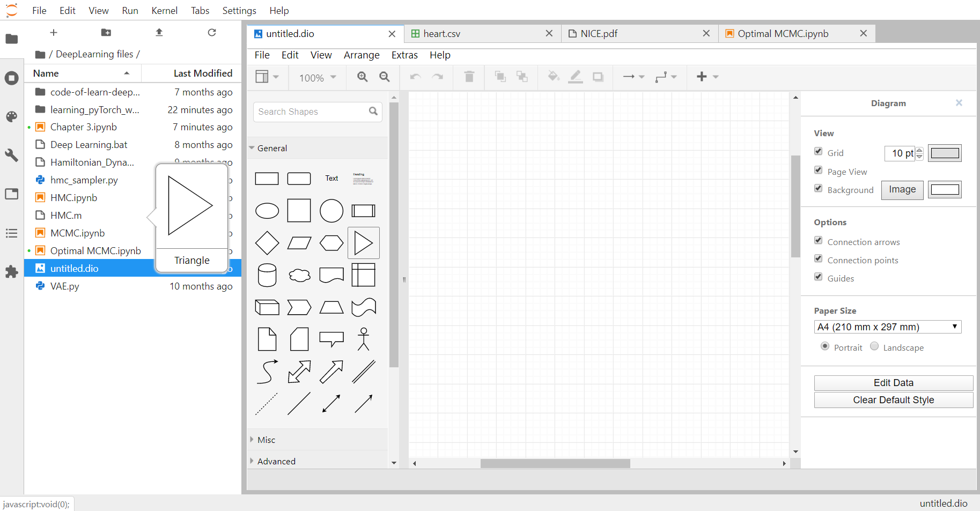
Task: Open the Paper Size dropdown
Action: (887, 327)
